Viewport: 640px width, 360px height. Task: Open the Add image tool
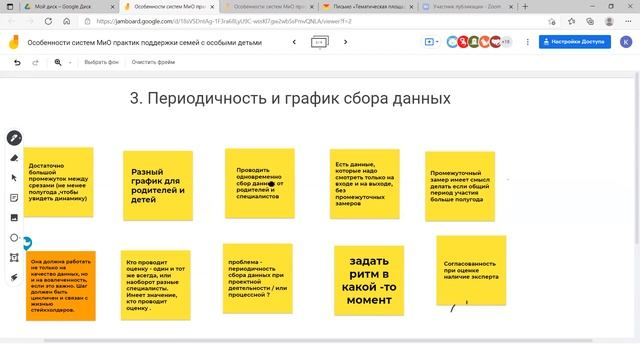pos(14,218)
